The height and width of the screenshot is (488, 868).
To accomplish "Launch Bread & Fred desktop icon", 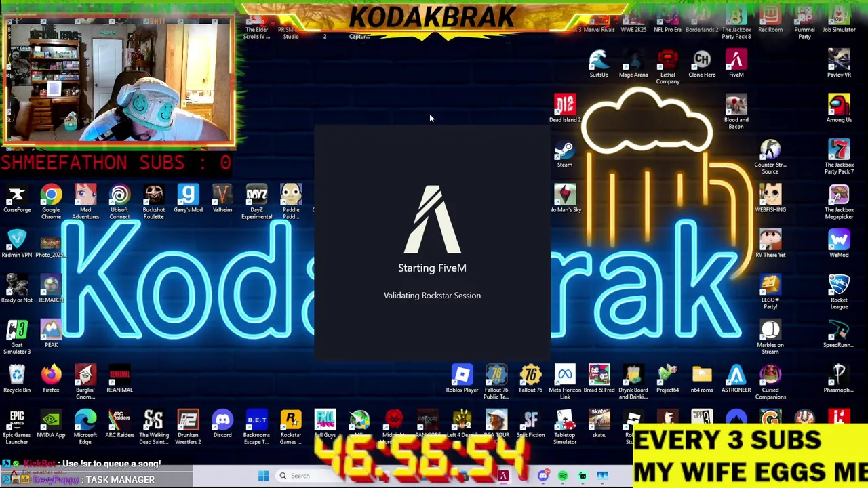I will (599, 379).
